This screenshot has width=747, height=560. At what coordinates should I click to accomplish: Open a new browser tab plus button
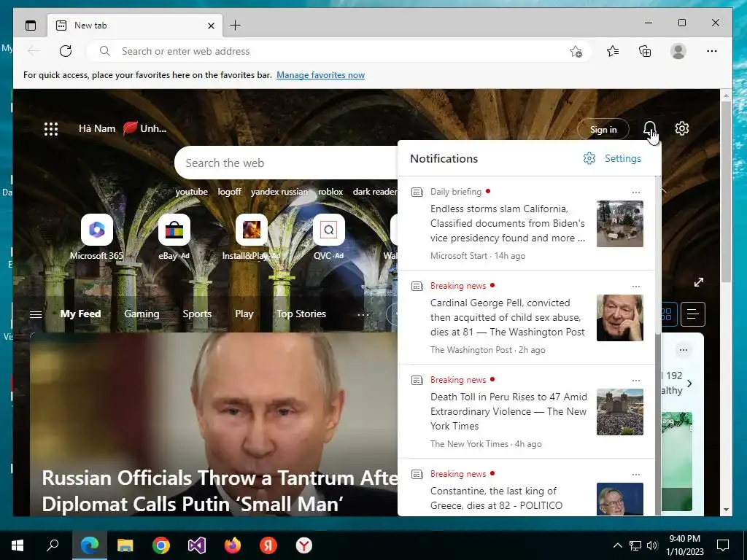point(235,26)
